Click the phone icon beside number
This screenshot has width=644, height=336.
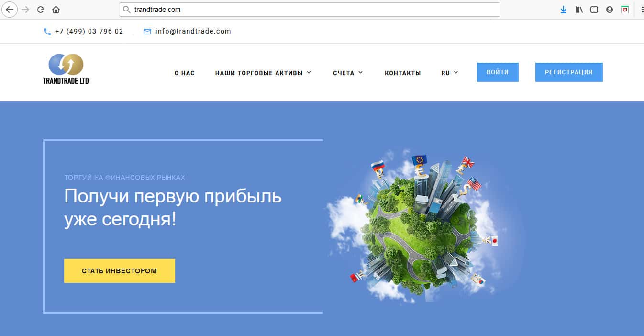[47, 32]
